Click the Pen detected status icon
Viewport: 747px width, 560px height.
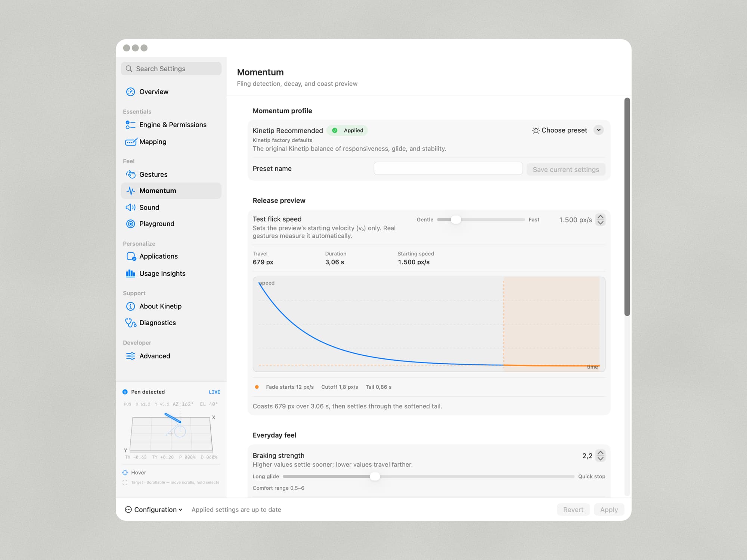[125, 392]
